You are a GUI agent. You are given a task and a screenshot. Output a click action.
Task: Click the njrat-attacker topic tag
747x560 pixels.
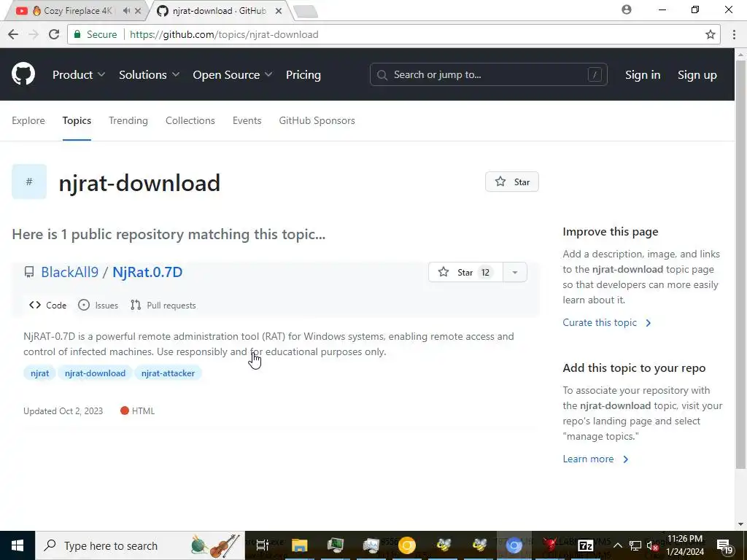coord(169,373)
